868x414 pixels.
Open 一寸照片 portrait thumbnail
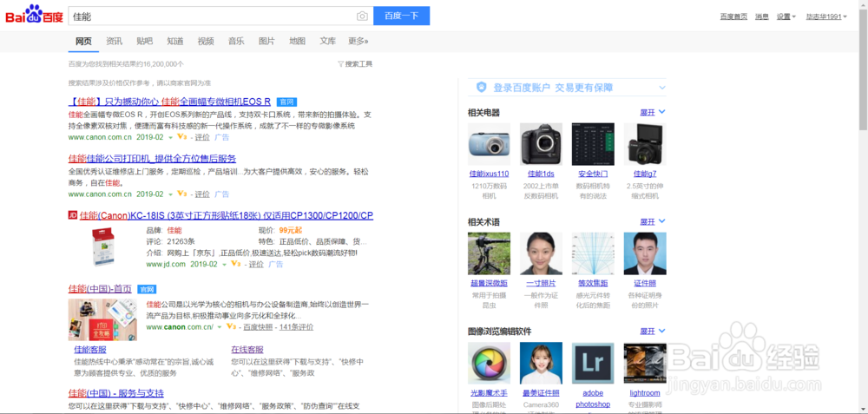(x=541, y=253)
